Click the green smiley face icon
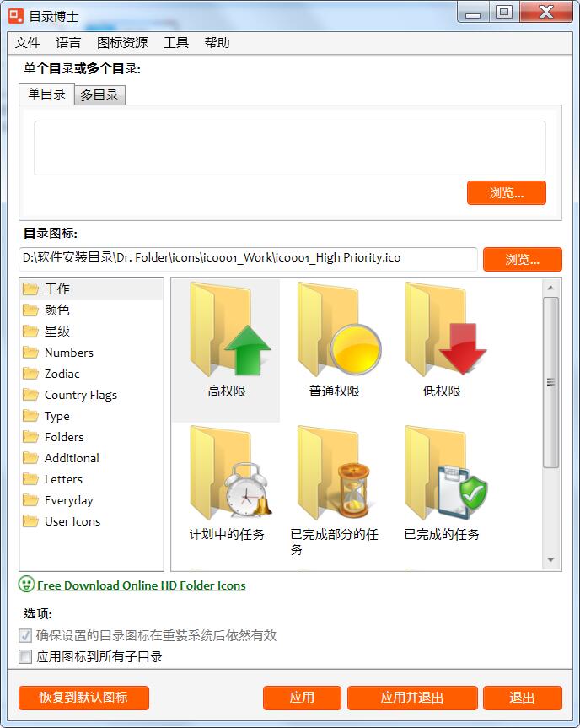Image resolution: width=580 pixels, height=728 pixels. 26,584
